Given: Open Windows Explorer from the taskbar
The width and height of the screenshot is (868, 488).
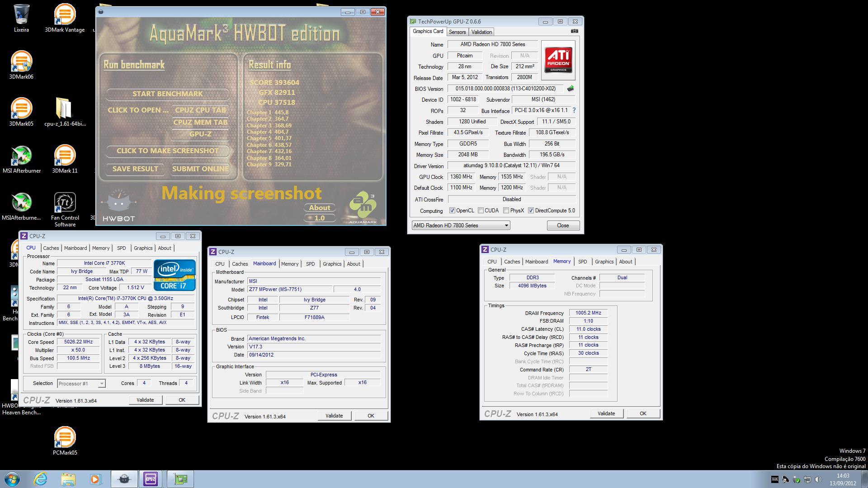Looking at the screenshot, I should 68,479.
